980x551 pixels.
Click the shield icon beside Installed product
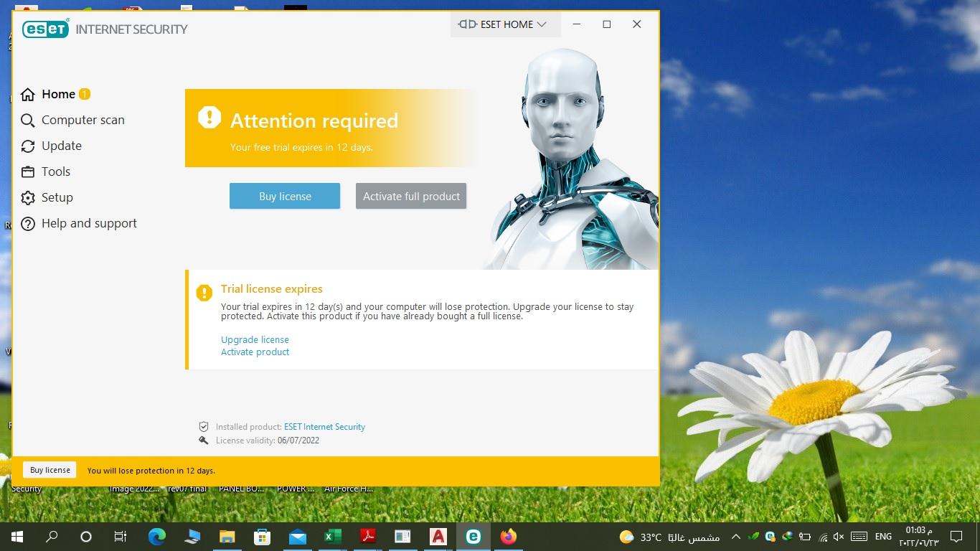204,426
